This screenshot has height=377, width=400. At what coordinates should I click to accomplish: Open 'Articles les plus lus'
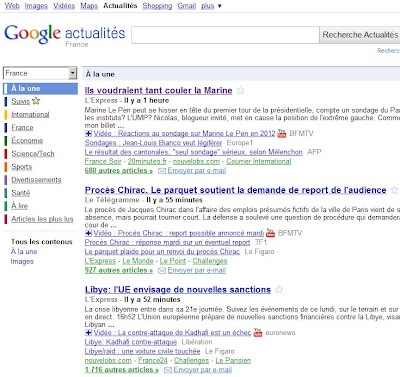[42, 219]
